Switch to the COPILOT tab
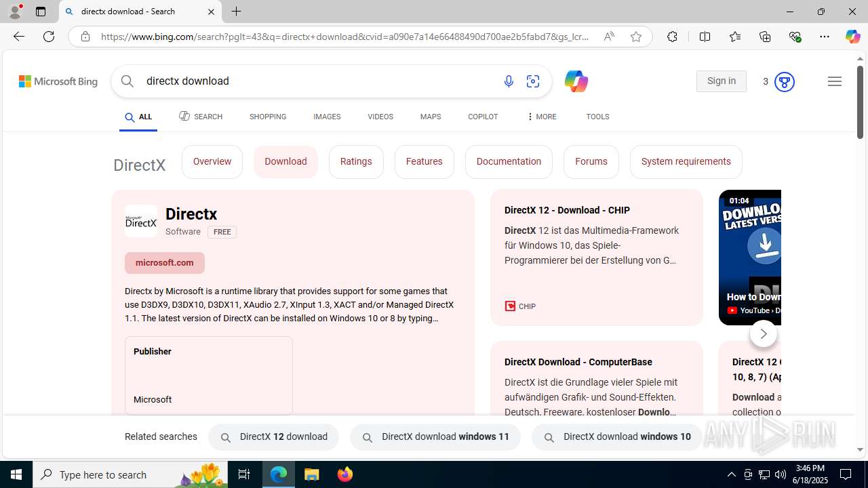868x488 pixels. point(483,117)
